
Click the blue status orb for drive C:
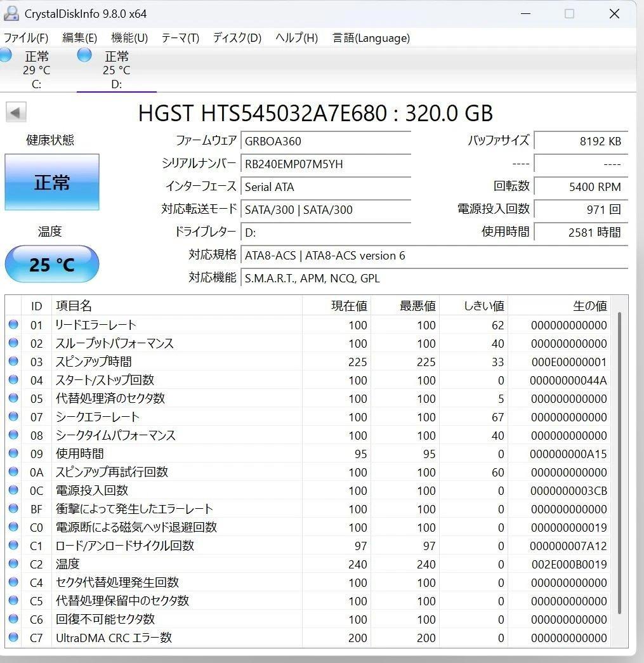[4, 55]
